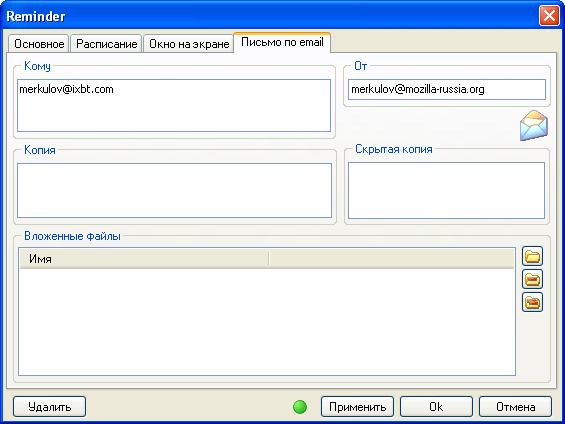Click into the Копия text field
The width and height of the screenshot is (565, 424).
(x=174, y=191)
